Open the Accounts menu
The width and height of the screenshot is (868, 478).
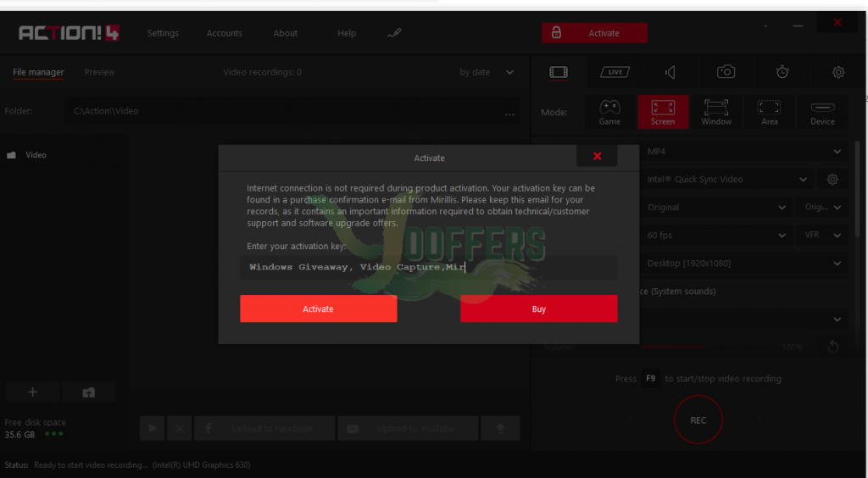click(224, 33)
